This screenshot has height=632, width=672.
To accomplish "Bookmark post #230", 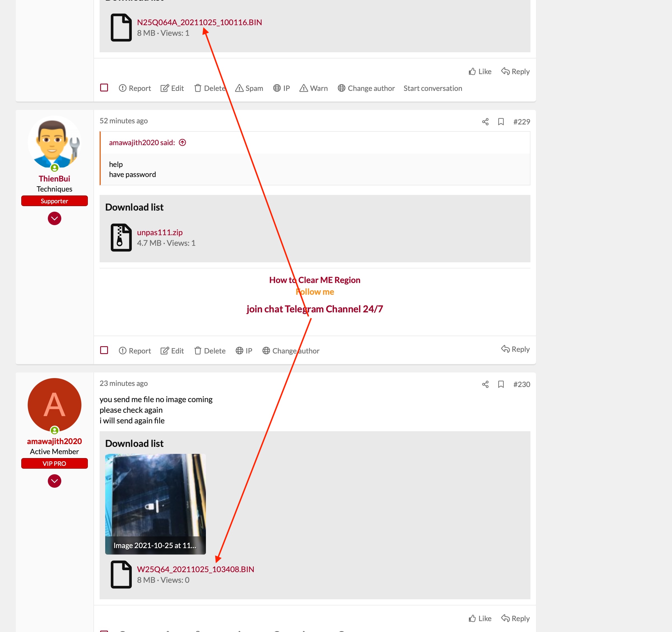I will point(501,384).
